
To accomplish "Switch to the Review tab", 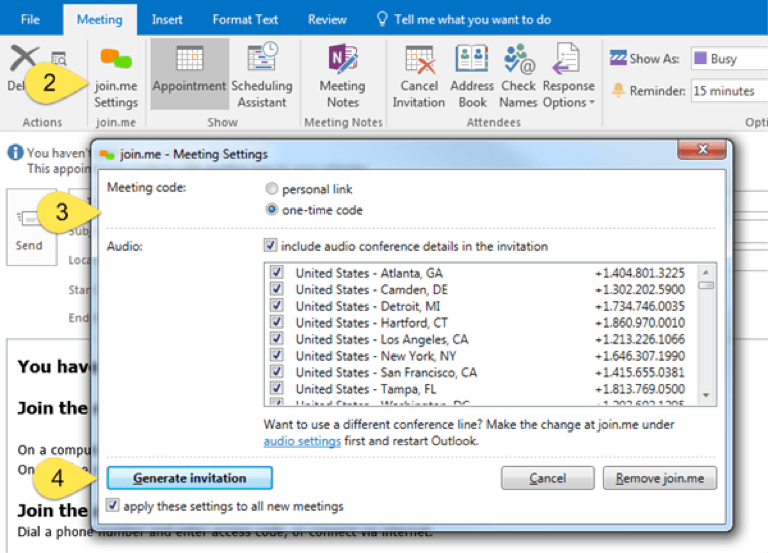I will [x=327, y=20].
